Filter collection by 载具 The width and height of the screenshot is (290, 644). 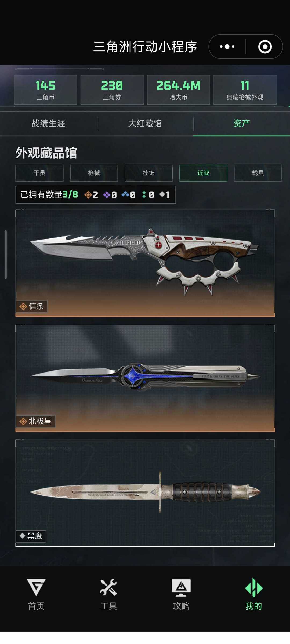click(x=258, y=173)
